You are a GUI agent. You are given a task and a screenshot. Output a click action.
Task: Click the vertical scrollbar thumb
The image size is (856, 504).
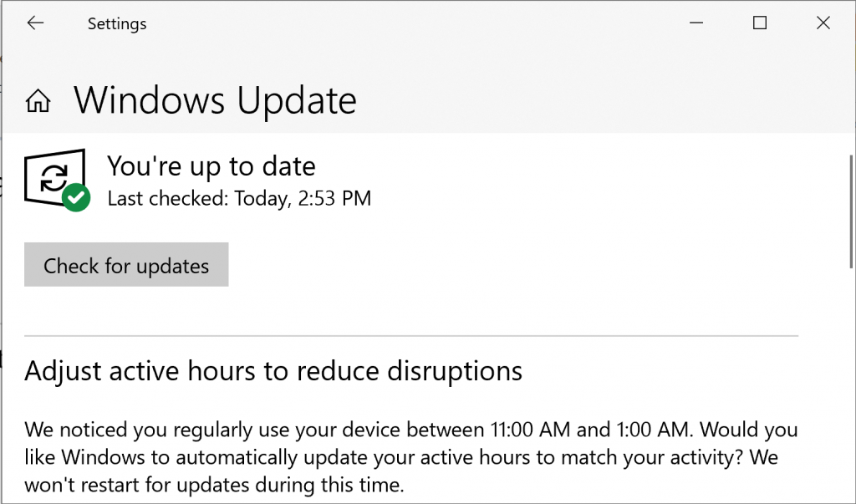point(850,211)
